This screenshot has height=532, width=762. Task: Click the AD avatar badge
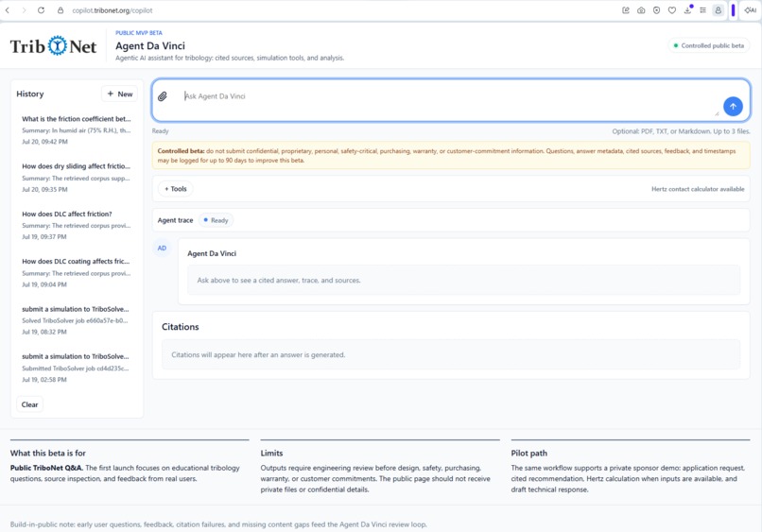coord(162,248)
